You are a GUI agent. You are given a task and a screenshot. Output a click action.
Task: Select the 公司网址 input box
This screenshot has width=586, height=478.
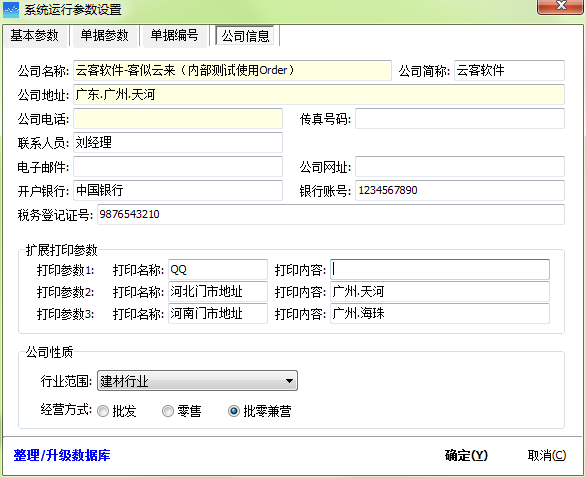460,167
